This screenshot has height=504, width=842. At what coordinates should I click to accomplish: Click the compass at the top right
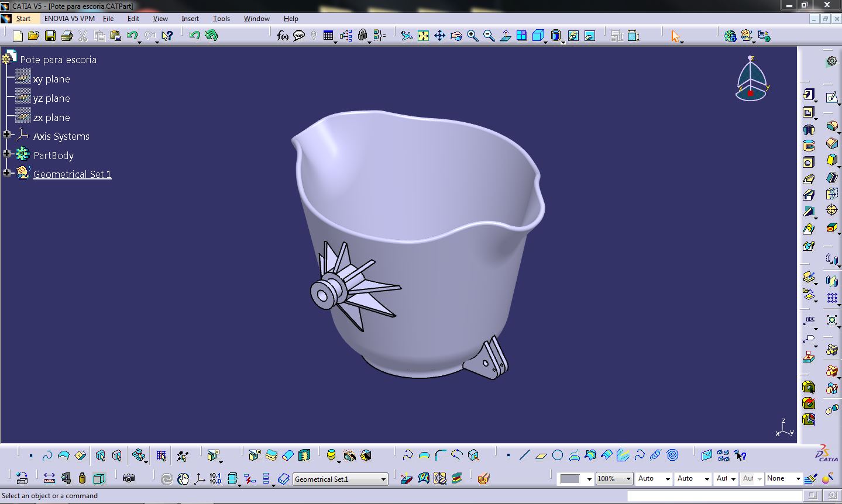752,78
